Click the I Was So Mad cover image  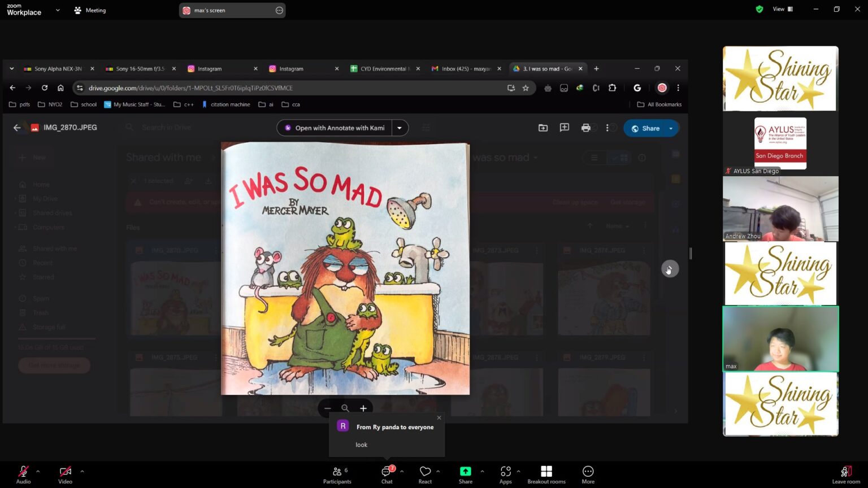(345, 268)
